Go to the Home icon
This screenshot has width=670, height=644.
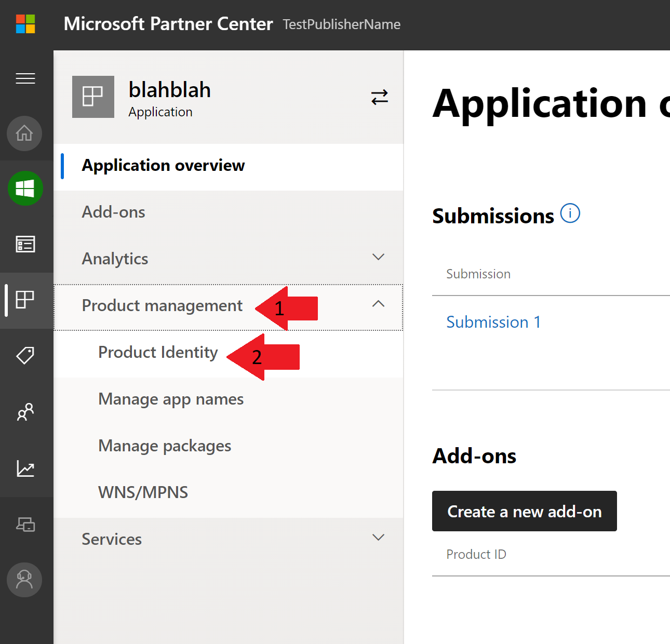(x=24, y=133)
